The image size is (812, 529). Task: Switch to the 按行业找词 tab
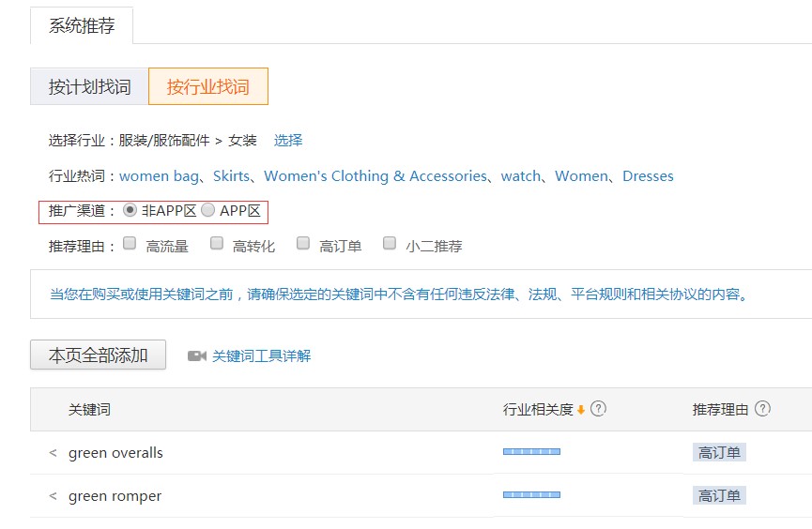208,87
